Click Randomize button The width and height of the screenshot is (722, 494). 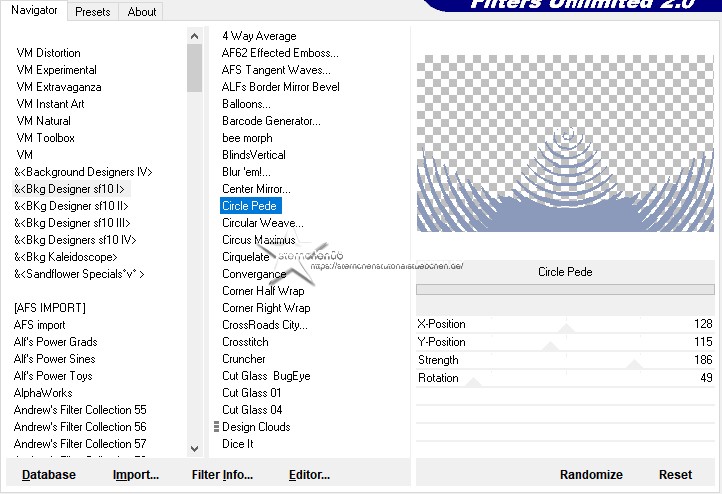591,475
